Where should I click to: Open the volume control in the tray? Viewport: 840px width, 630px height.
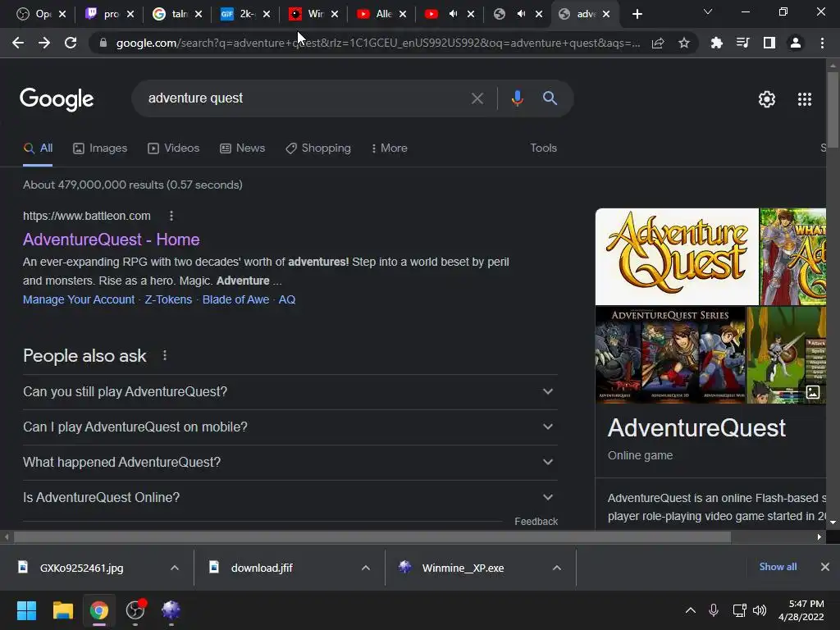point(760,610)
